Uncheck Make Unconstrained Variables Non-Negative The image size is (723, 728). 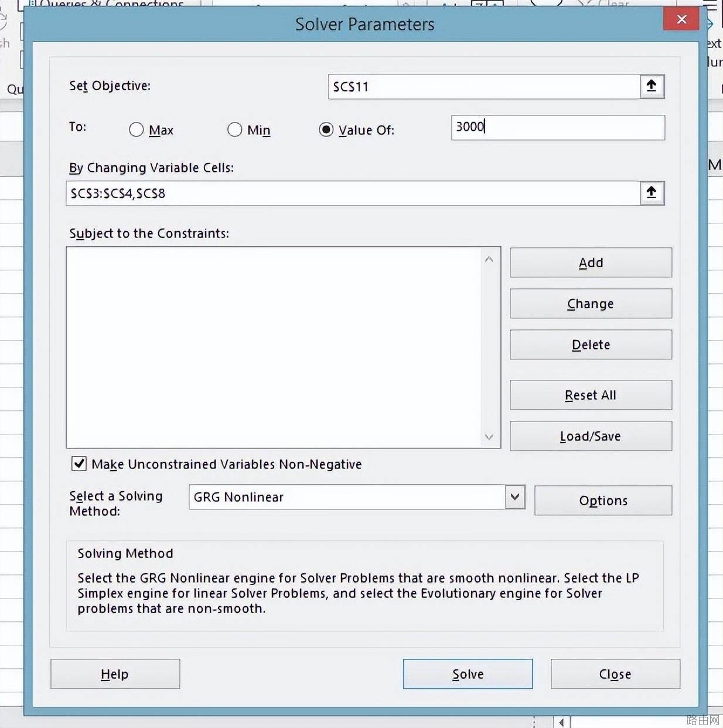[79, 464]
